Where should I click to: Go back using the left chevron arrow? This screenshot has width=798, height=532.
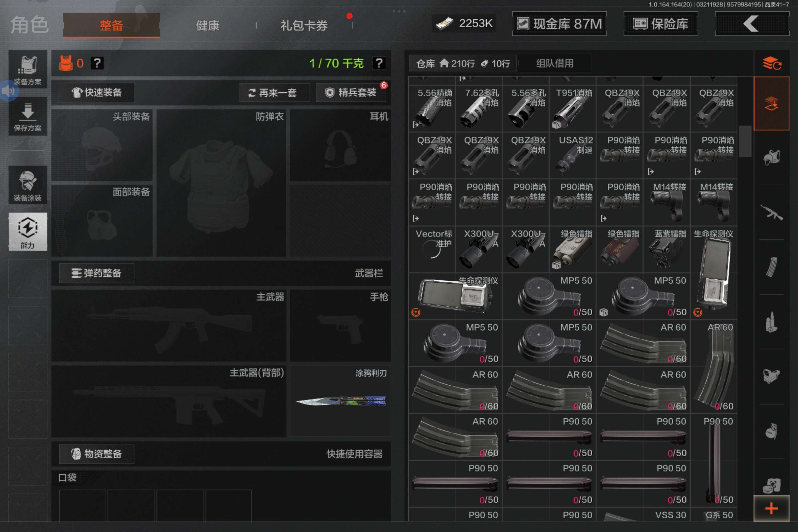pyautogui.click(x=751, y=24)
